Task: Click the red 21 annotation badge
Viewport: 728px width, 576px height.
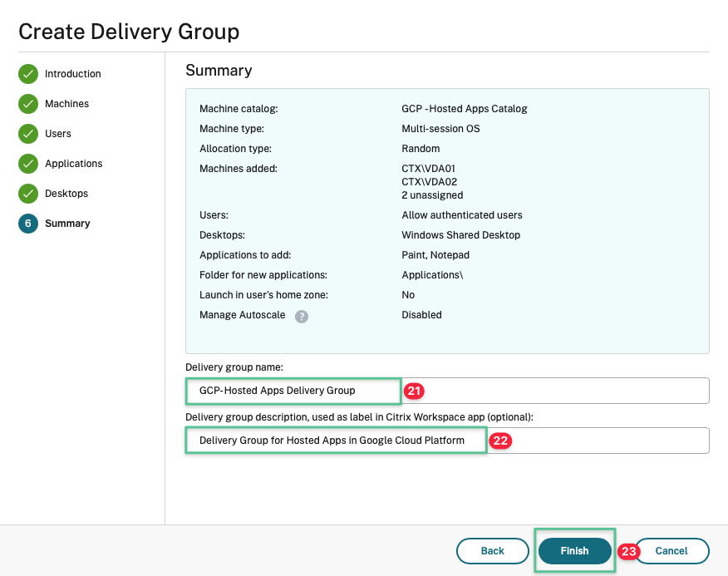Action: (414, 391)
